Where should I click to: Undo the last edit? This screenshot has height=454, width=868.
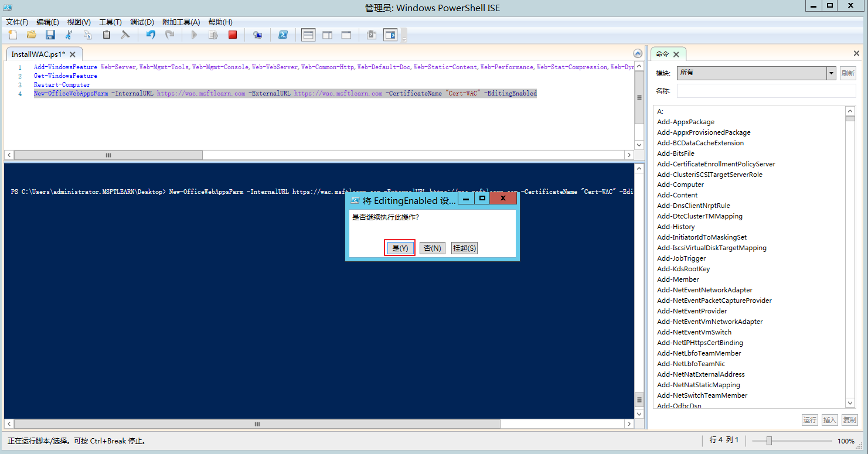click(151, 35)
